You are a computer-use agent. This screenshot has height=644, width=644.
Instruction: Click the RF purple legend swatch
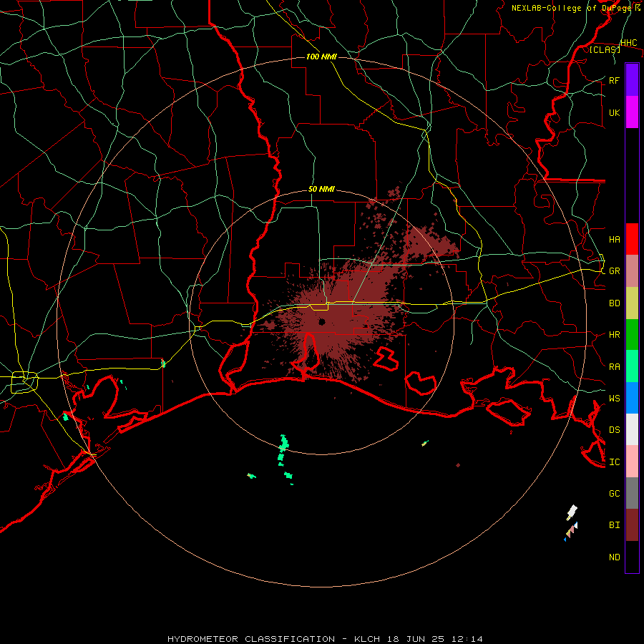coord(632,80)
